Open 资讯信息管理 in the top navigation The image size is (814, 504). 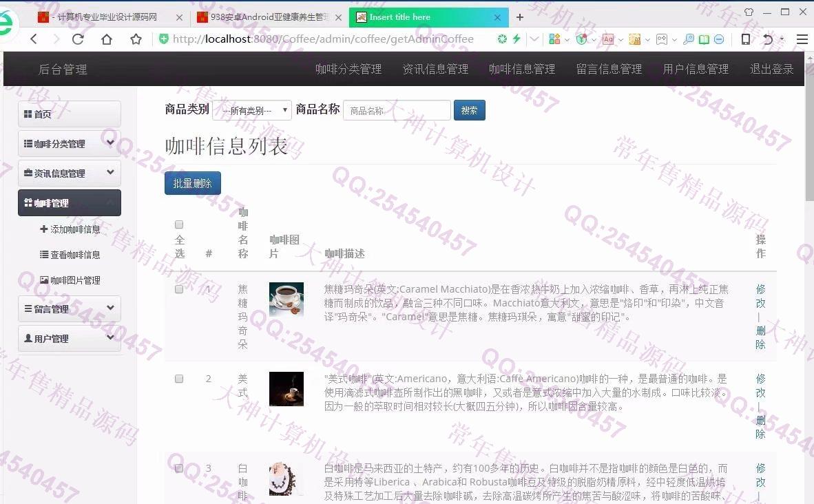point(435,69)
